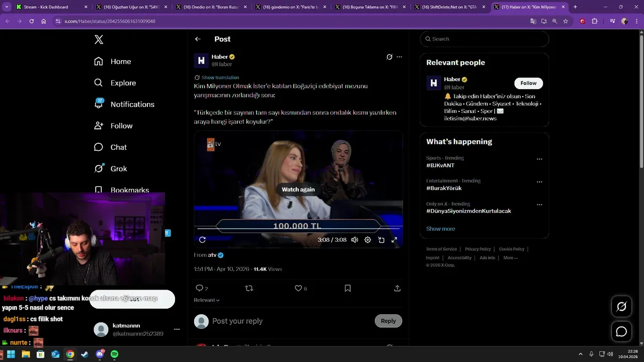Open the post's three-dot more menu
This screenshot has width=644, height=362.
click(x=399, y=57)
